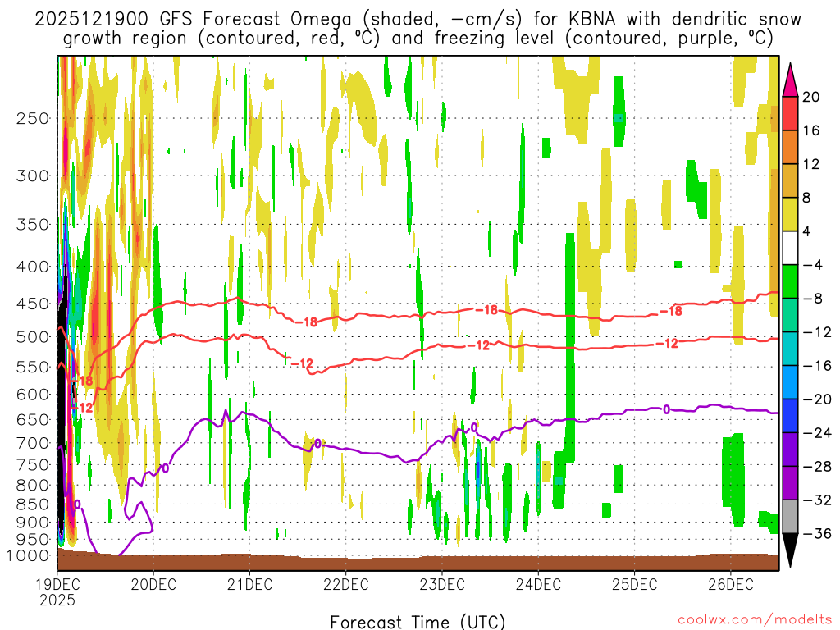Click the 24DEC label on the time axis
Image resolution: width=840 pixels, height=630 pixels.
click(x=538, y=584)
